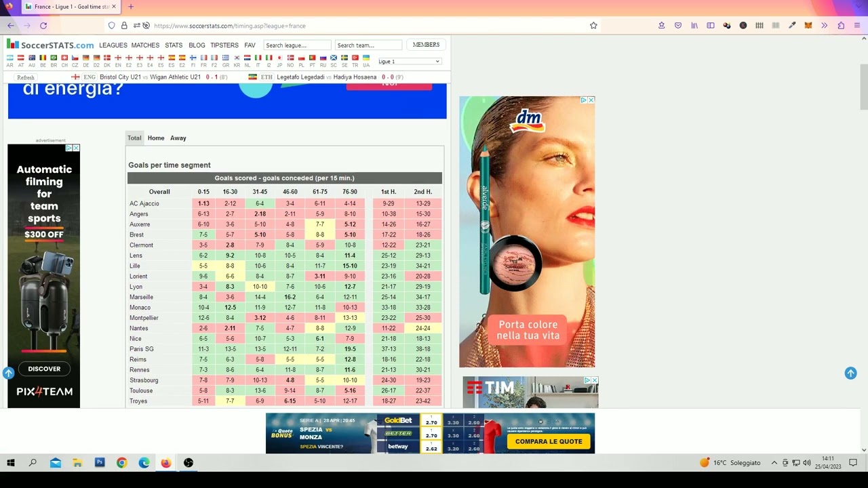
Task: Click the right scroll-to-top arrow icon
Action: (850, 373)
